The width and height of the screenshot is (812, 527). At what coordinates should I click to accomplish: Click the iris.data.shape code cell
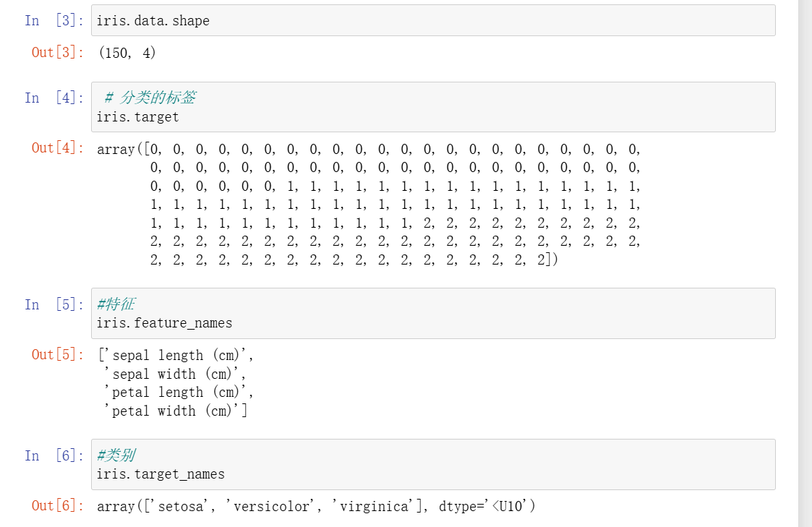pyautogui.click(x=433, y=21)
